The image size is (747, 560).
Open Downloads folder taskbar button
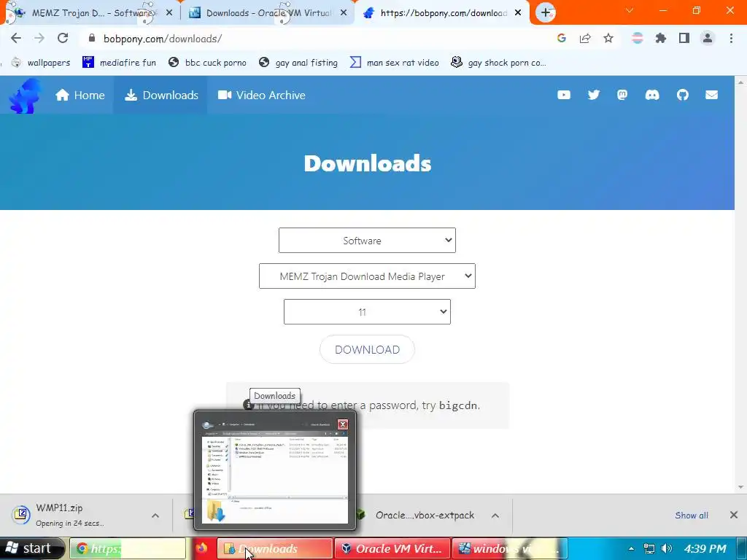coord(274,548)
